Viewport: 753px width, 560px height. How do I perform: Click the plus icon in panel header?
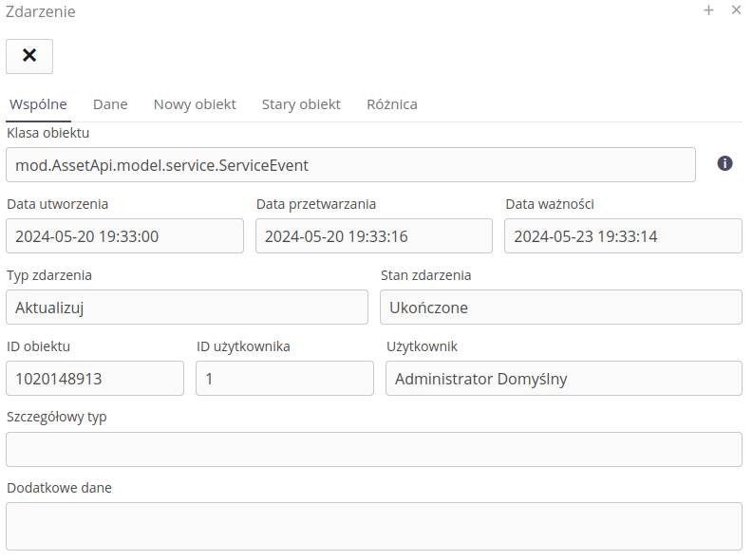708,10
